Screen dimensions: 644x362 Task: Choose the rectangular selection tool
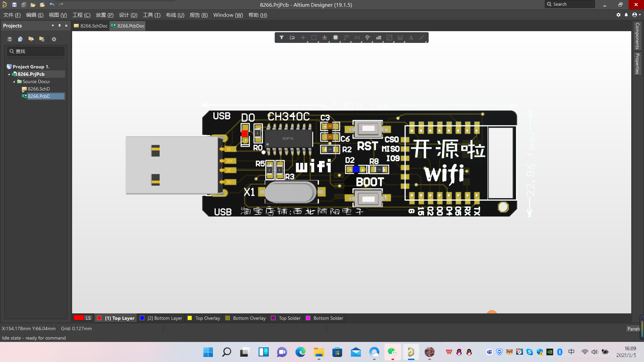point(314,38)
